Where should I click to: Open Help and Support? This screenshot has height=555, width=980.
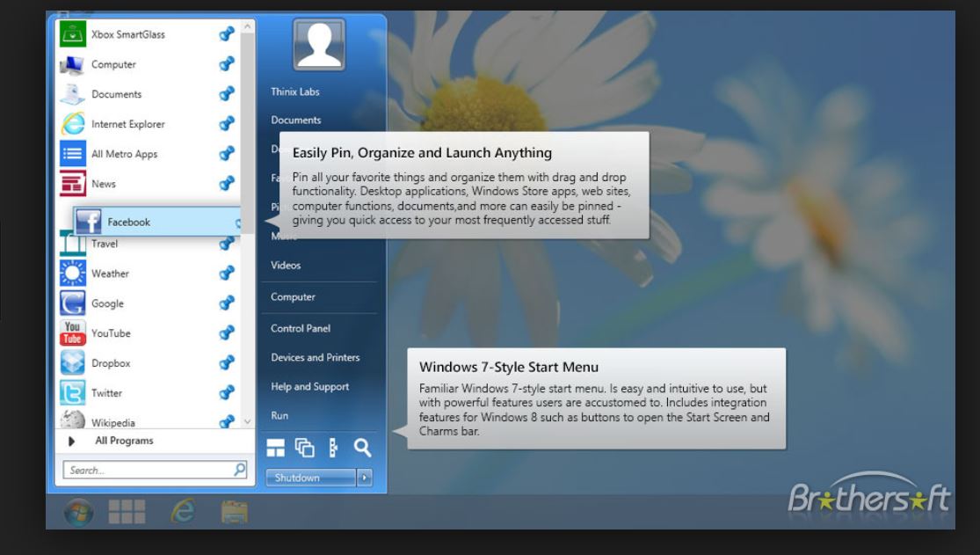pyautogui.click(x=310, y=387)
